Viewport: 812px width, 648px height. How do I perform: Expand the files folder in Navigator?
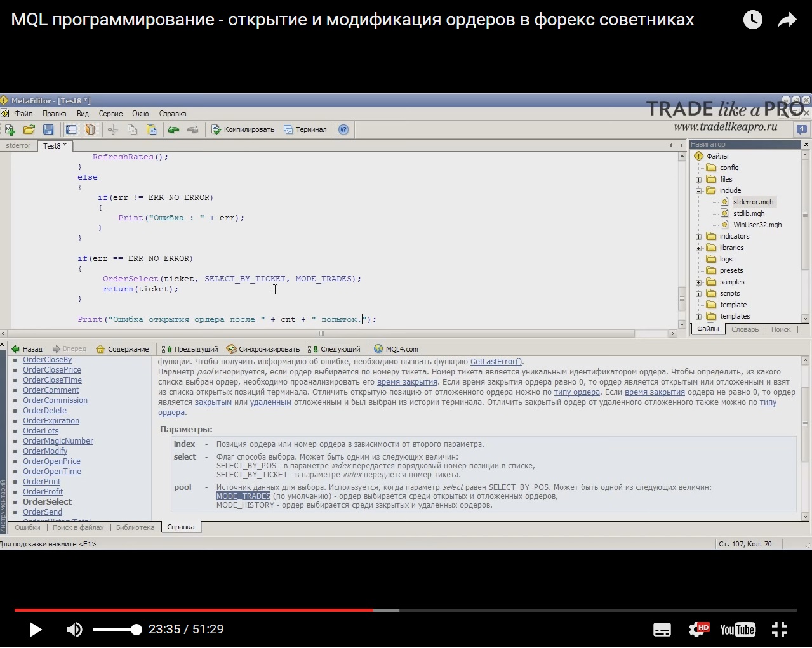pyautogui.click(x=699, y=180)
